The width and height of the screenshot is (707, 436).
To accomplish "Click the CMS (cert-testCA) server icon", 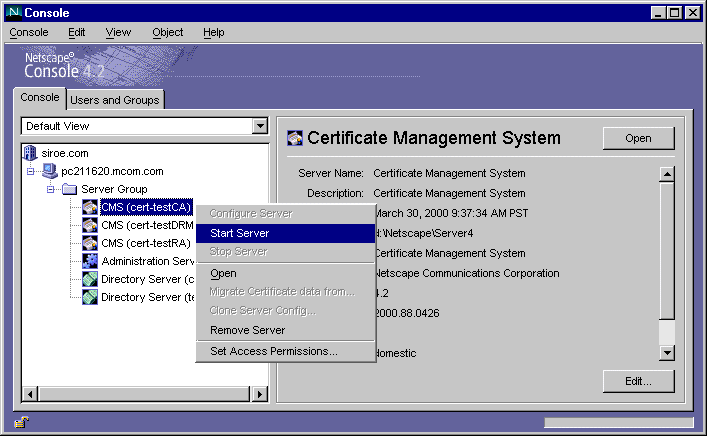I will pyautogui.click(x=90, y=207).
